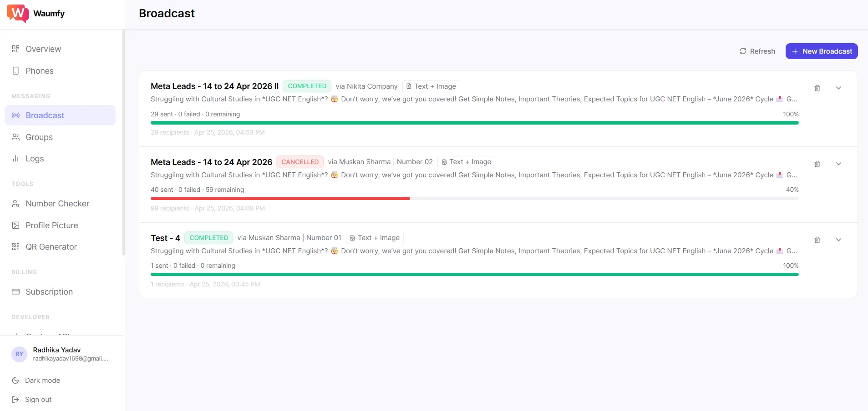The width and height of the screenshot is (868, 411).
Task: Delete the Meta Leads II broadcast via trash icon
Action: coord(817,88)
